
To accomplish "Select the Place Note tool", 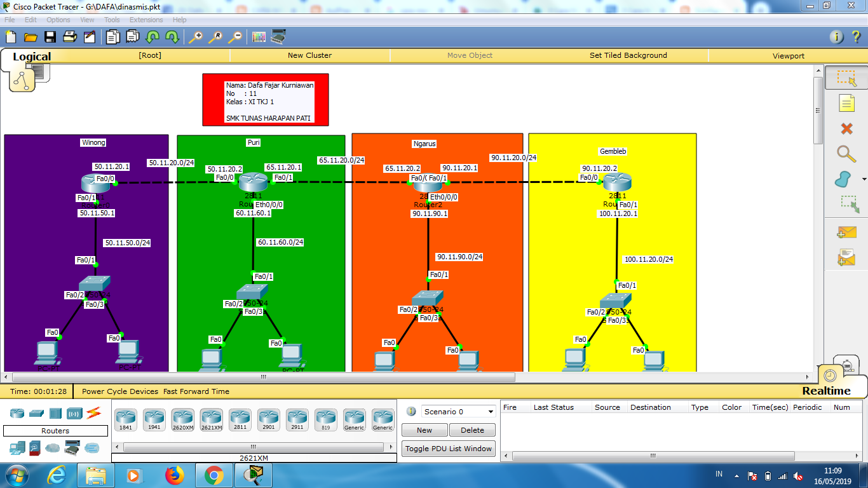I will point(846,103).
